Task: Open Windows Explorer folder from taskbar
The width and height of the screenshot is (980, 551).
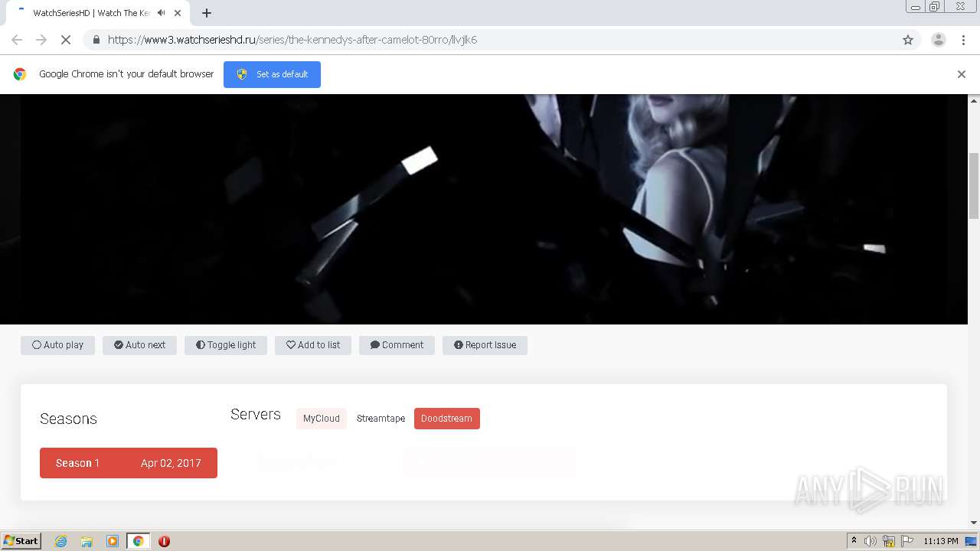Action: [87, 541]
